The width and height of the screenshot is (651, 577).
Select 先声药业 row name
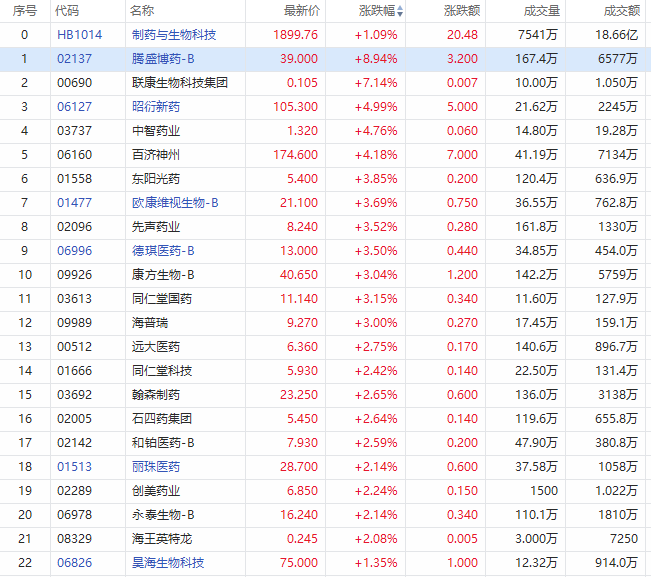tap(156, 227)
